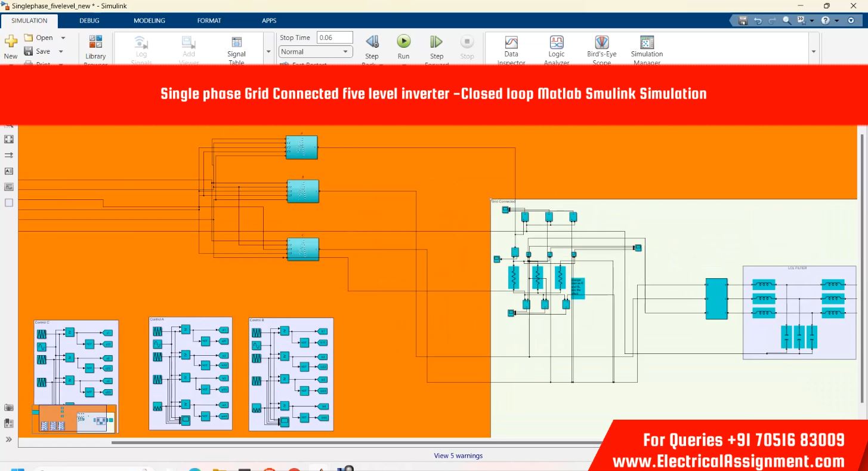Open the Data Inspector
Screen dimensions: 868x471
point(511,43)
